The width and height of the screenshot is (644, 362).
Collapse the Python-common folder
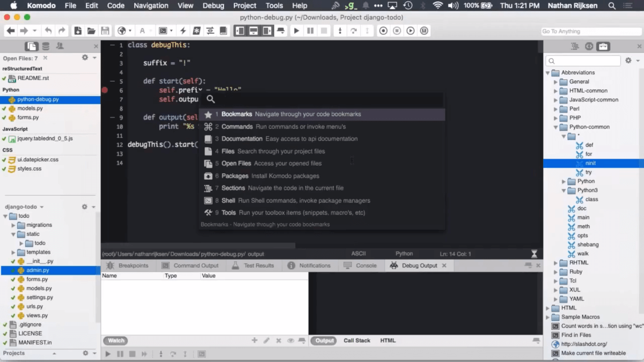click(556, 127)
